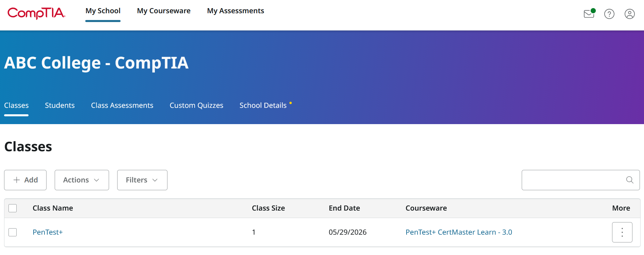Switch to My Courseware menu
Viewport: 644px width, 255px height.
point(164,11)
